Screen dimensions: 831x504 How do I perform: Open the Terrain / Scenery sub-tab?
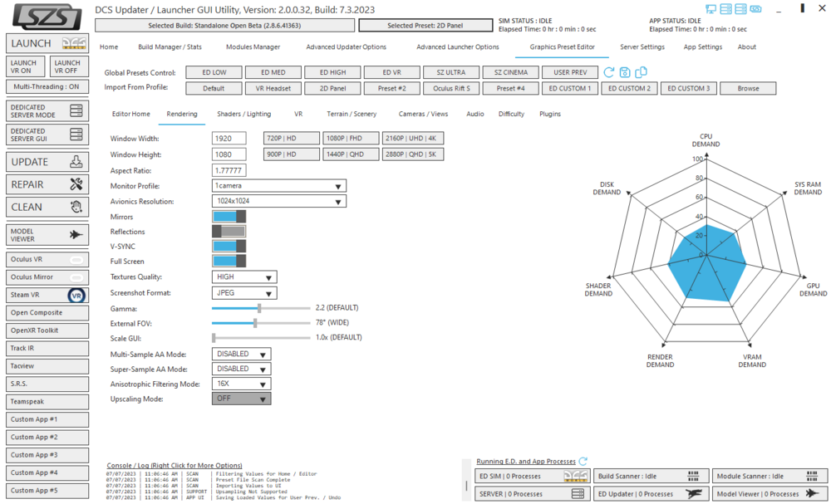tap(352, 114)
